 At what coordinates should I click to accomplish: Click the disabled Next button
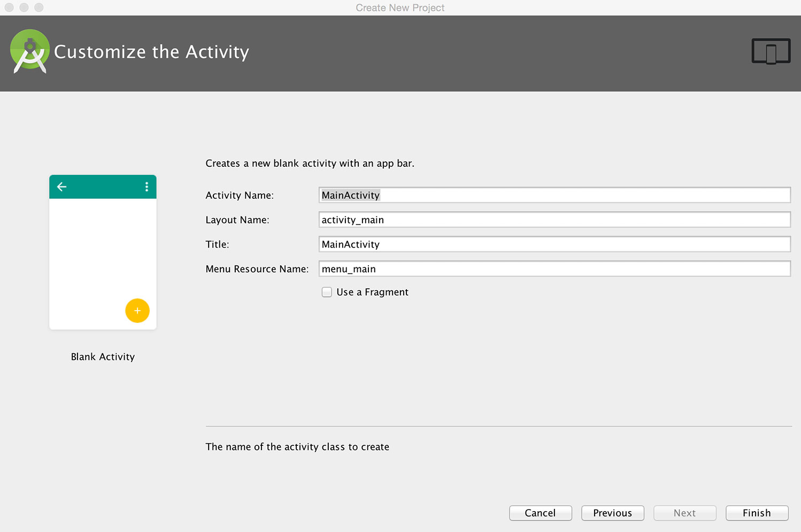point(684,513)
